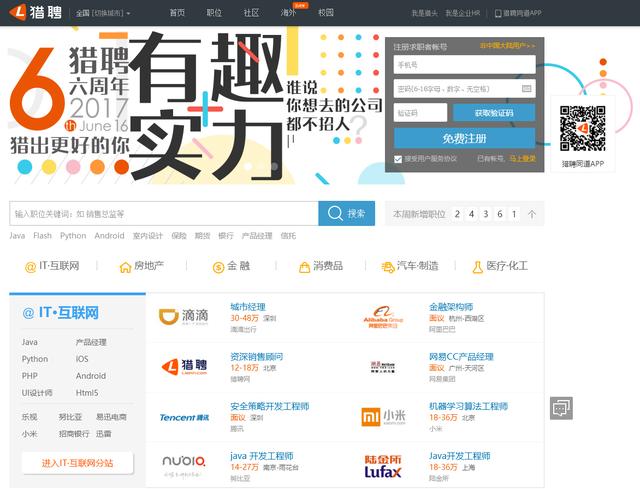Open the Java开发工程师 Lufax listing

[x=460, y=456]
